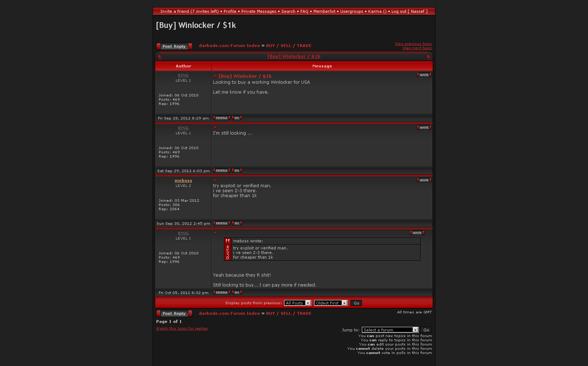Open the Oldest First sort dropdown
This screenshot has height=366, width=588.
tap(331, 303)
